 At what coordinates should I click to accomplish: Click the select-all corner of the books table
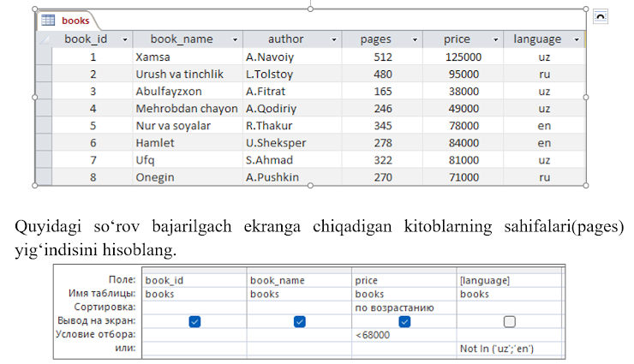[x=44, y=39]
